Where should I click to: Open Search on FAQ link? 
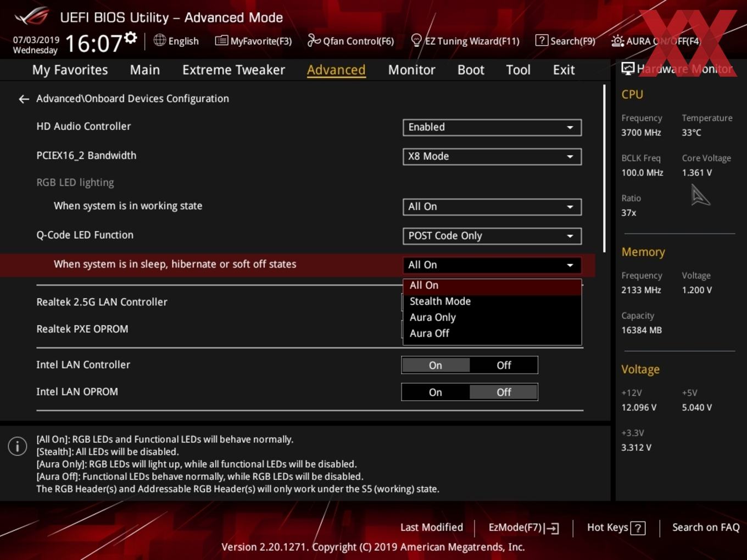pos(706,528)
